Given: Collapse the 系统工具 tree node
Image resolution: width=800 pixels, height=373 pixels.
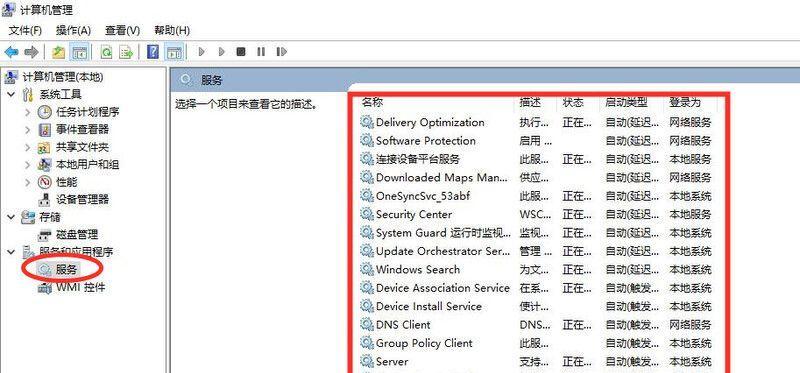Looking at the screenshot, I should pos(11,94).
